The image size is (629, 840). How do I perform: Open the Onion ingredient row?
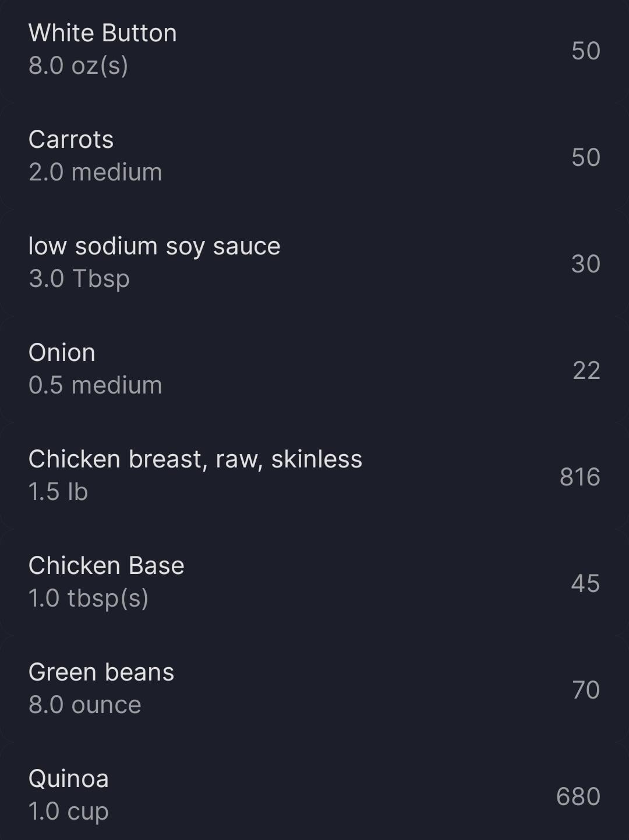(62, 353)
